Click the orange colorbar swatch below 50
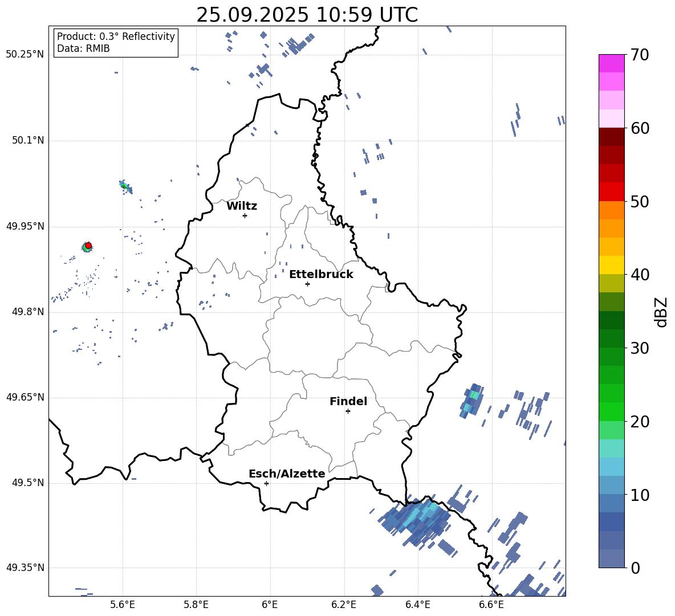Screen dimensions: 675x616 click(x=611, y=210)
